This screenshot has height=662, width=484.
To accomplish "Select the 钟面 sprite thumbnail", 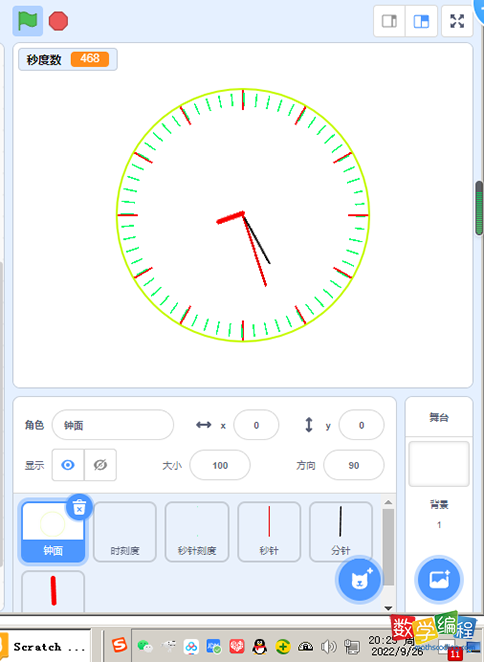I will (53, 532).
